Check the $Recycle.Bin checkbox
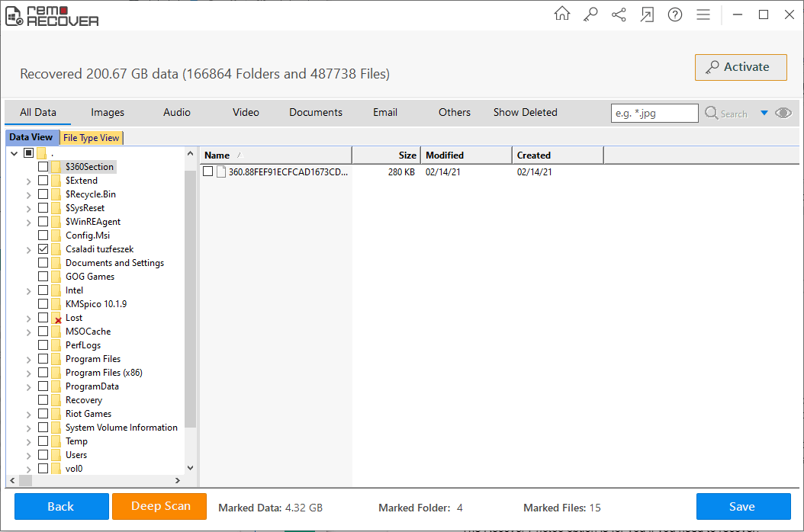The height and width of the screenshot is (532, 804). coord(43,194)
